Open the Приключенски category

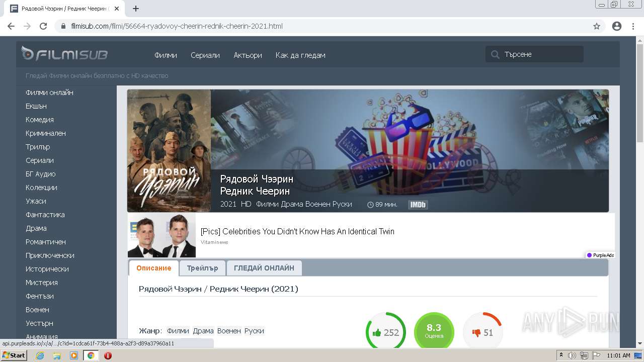[50, 255]
